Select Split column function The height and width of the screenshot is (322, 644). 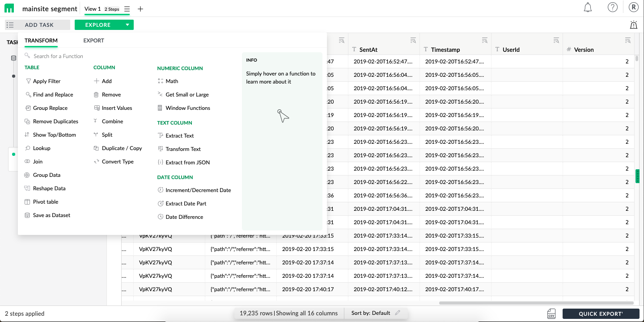pyautogui.click(x=103, y=135)
